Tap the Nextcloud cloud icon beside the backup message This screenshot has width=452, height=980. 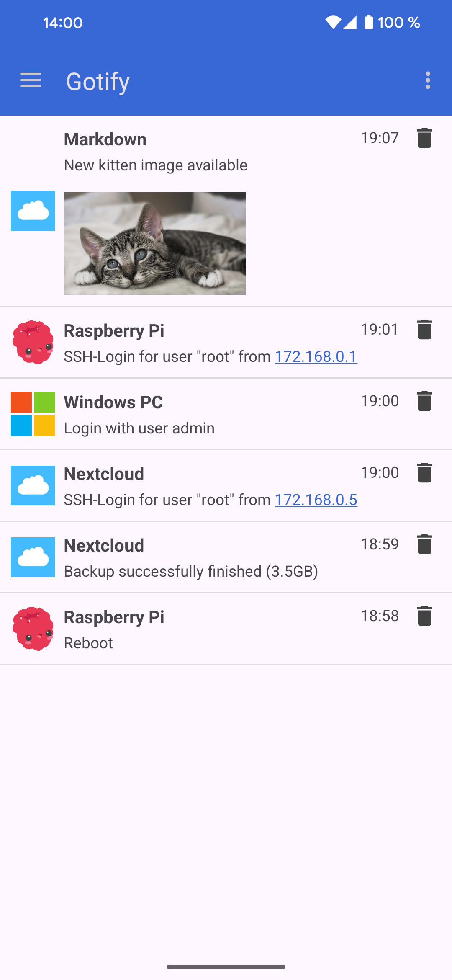tap(33, 557)
